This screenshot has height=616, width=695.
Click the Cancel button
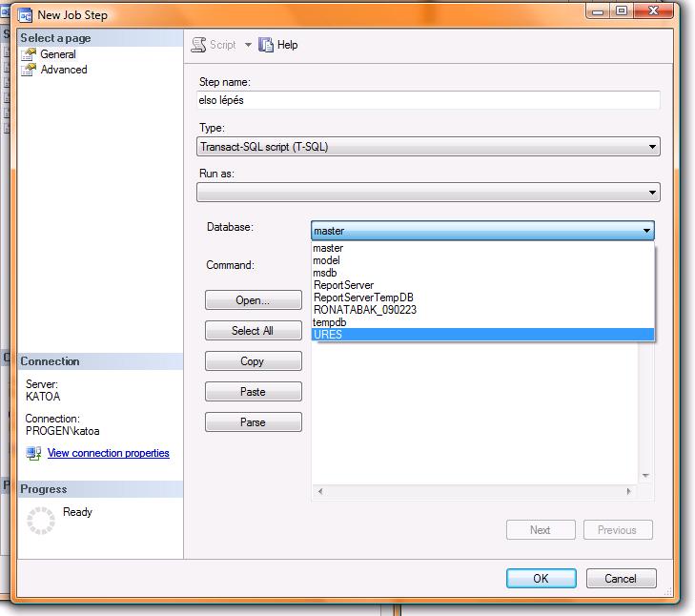coord(621,579)
